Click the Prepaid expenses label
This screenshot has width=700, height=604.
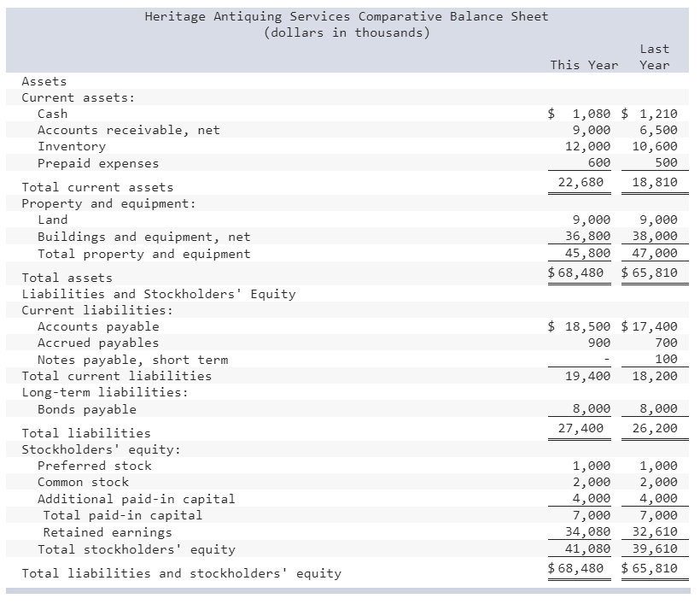point(98,163)
